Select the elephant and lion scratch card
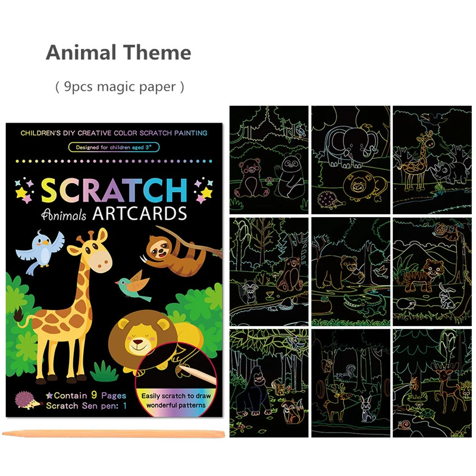The height and width of the screenshot is (476, 476). tap(350, 159)
